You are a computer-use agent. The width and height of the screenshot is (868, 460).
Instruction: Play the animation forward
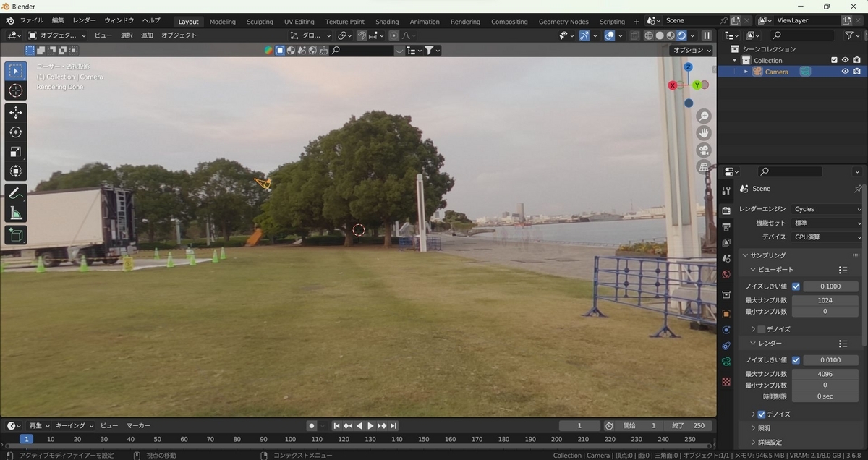coord(370,426)
